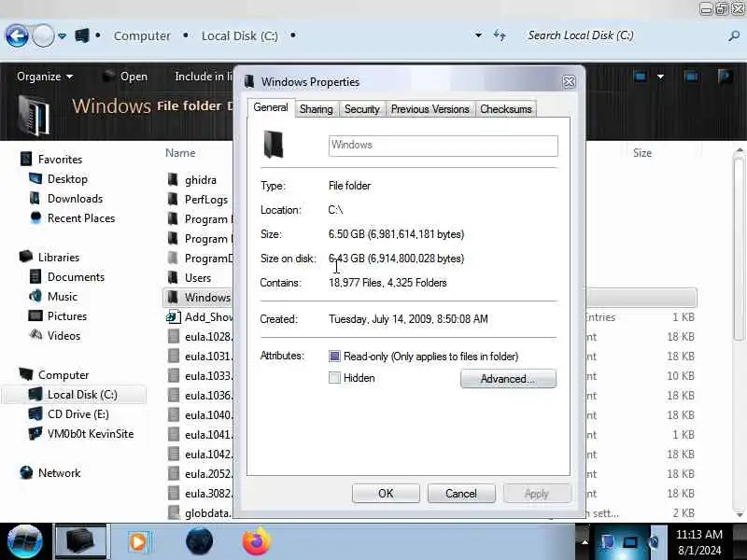Sort files by the Size column header
The width and height of the screenshot is (747, 560).
(x=642, y=153)
